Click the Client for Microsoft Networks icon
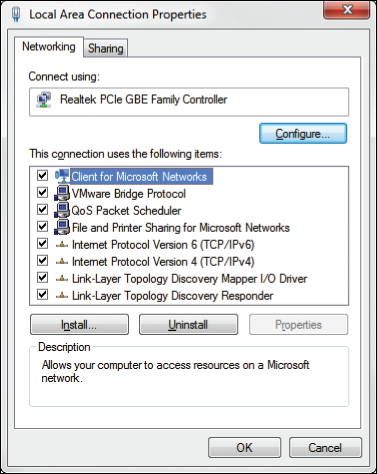 pyautogui.click(x=62, y=176)
